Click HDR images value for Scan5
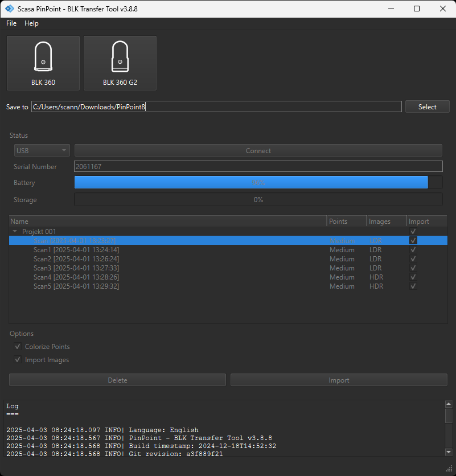This screenshot has height=476, width=456. click(376, 286)
